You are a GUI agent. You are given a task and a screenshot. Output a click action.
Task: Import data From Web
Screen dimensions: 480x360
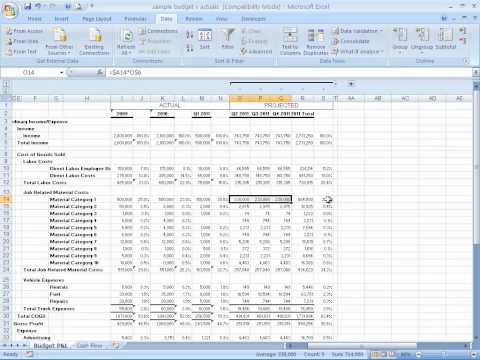point(23,41)
